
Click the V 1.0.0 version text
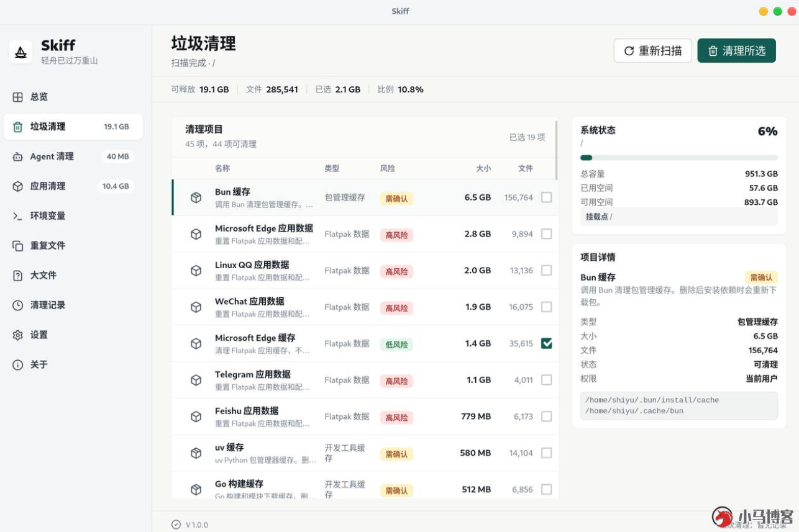(197, 525)
